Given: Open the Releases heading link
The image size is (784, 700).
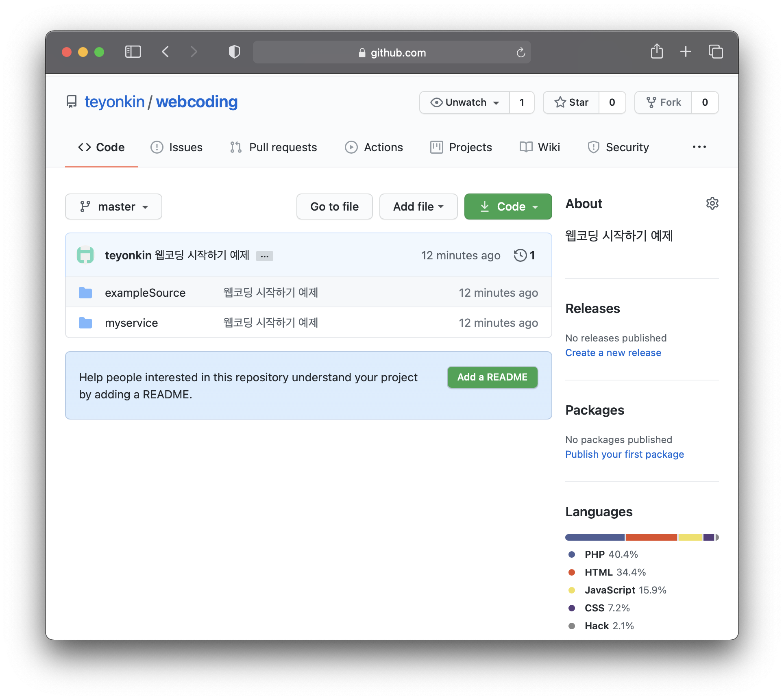Looking at the screenshot, I should click(x=592, y=309).
